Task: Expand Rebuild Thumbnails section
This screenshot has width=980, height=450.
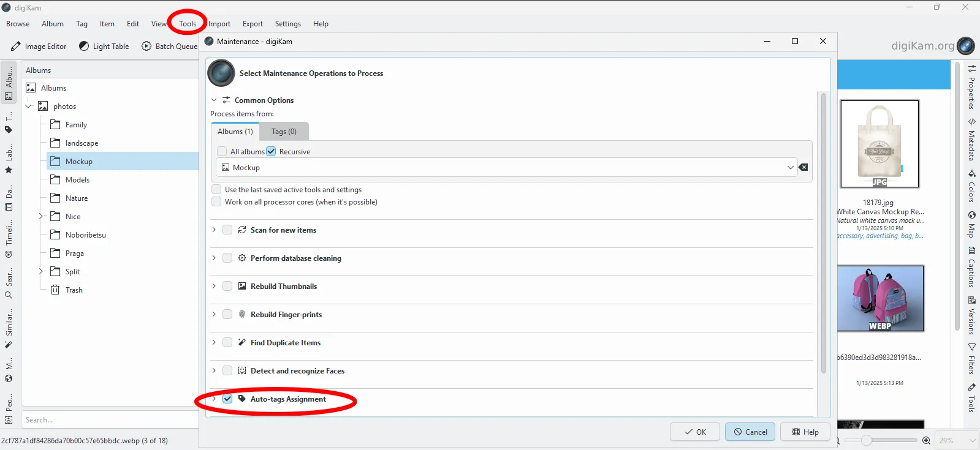Action: (x=214, y=286)
